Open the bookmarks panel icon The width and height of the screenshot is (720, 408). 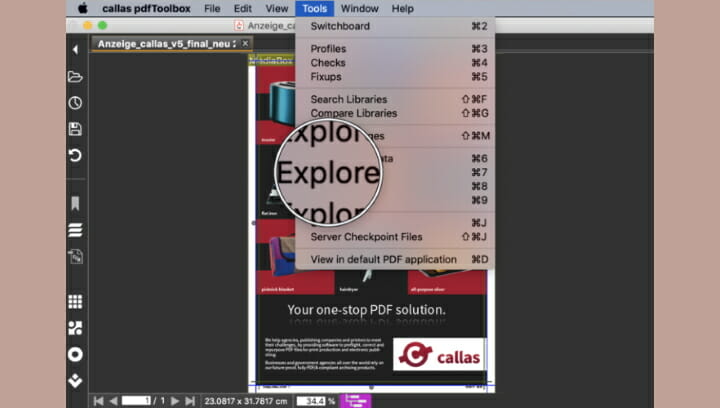click(75, 203)
